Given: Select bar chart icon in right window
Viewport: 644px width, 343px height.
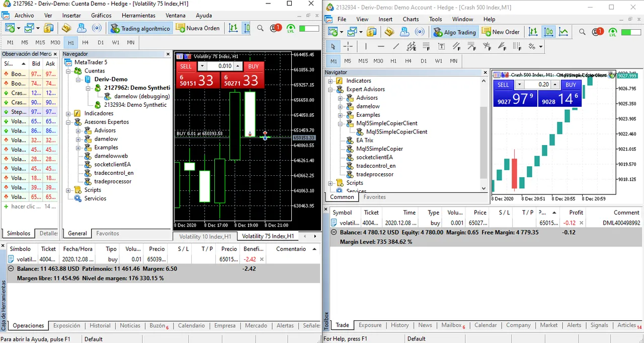Looking at the screenshot, I should [x=533, y=32].
